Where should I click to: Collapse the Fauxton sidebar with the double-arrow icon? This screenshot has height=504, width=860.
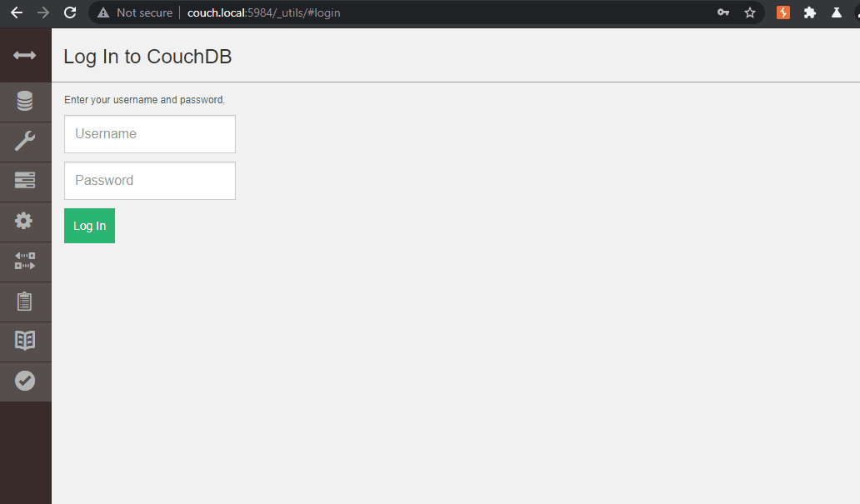point(25,55)
